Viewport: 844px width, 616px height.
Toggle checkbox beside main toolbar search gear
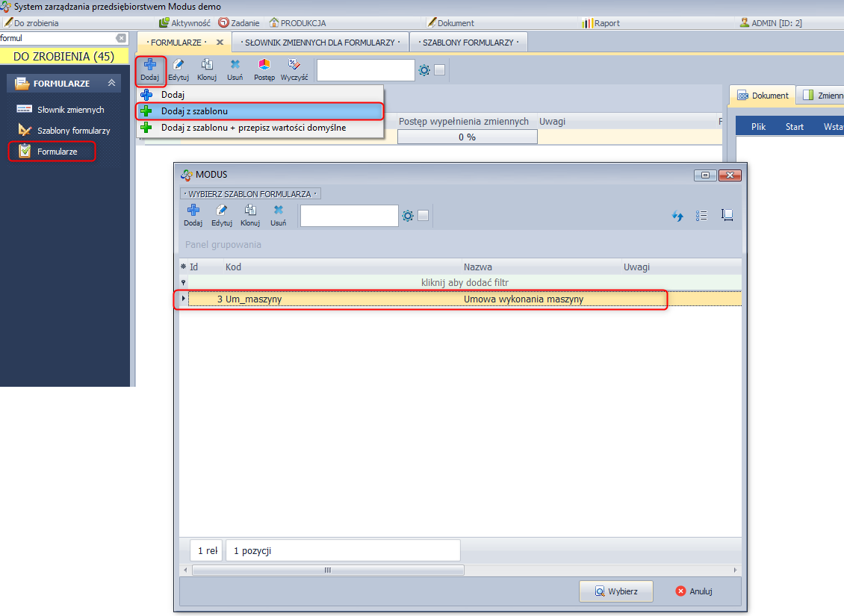pos(440,70)
